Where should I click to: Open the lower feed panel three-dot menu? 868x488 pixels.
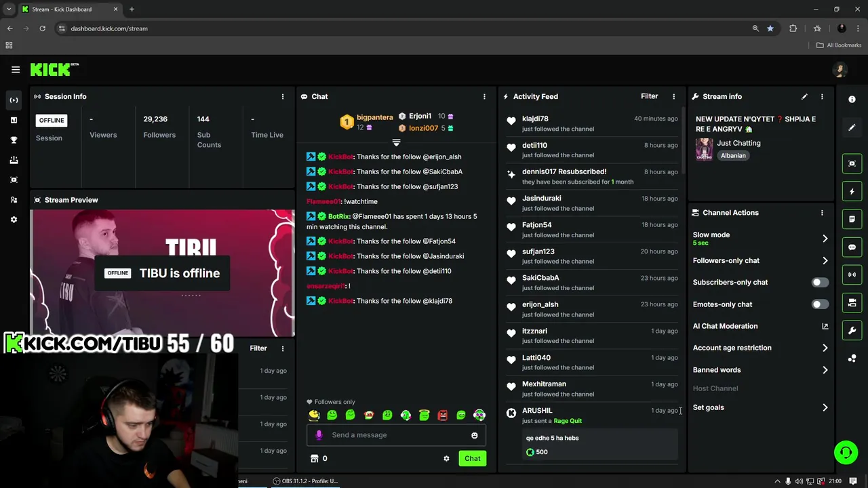(x=283, y=348)
